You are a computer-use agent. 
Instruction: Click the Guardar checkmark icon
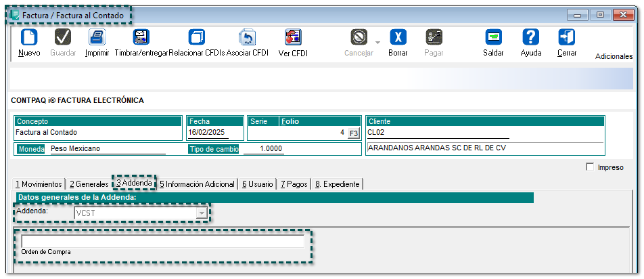point(63,37)
